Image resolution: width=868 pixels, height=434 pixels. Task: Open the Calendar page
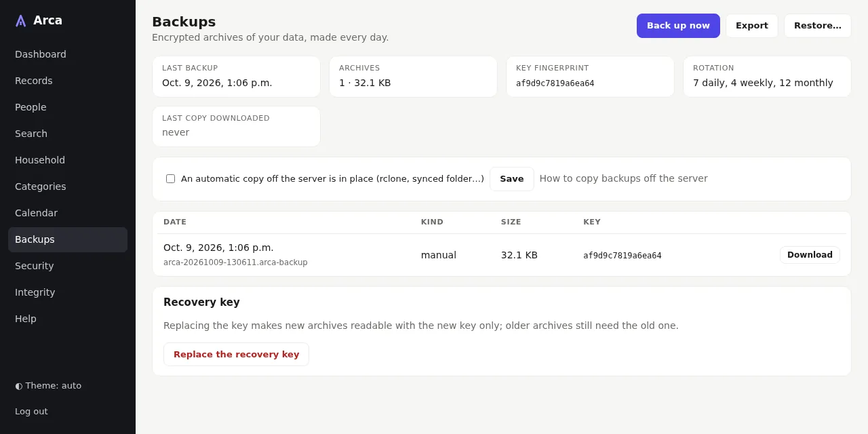pyautogui.click(x=68, y=213)
